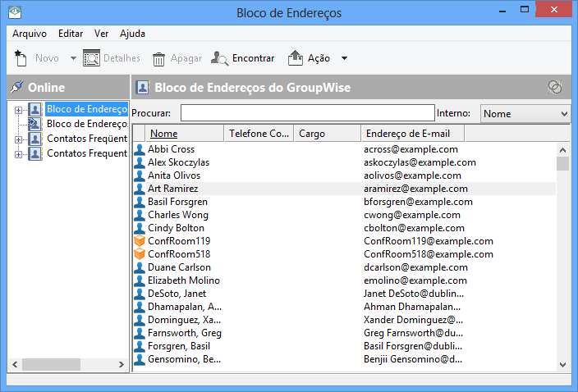The width and height of the screenshot is (578, 392).
Task: Open the Ajuda menu
Action: point(132,34)
